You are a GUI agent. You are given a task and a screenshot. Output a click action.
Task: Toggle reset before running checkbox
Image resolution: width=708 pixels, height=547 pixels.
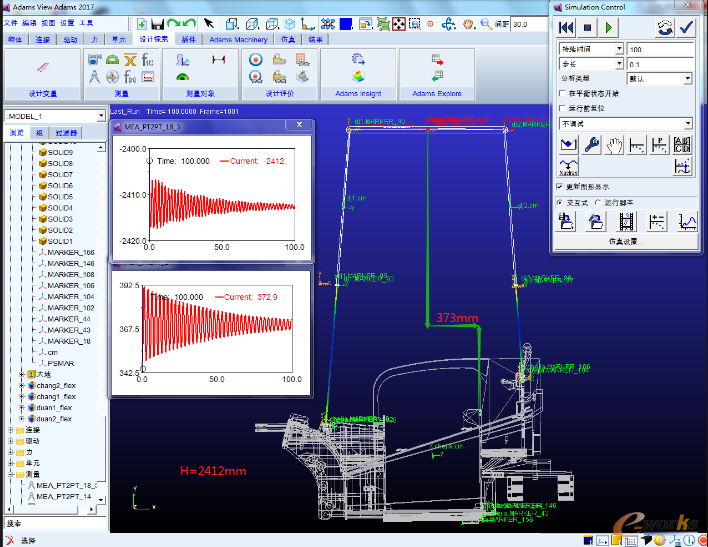tap(562, 108)
